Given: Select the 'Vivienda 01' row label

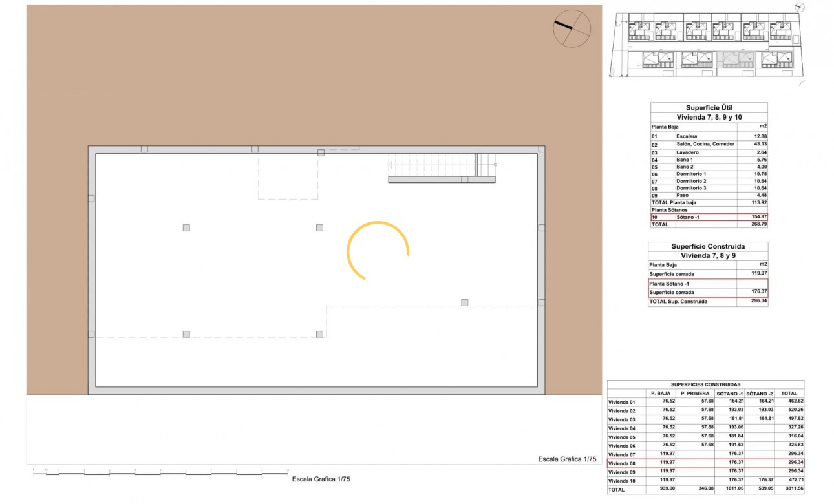Looking at the screenshot, I should pos(622,403).
